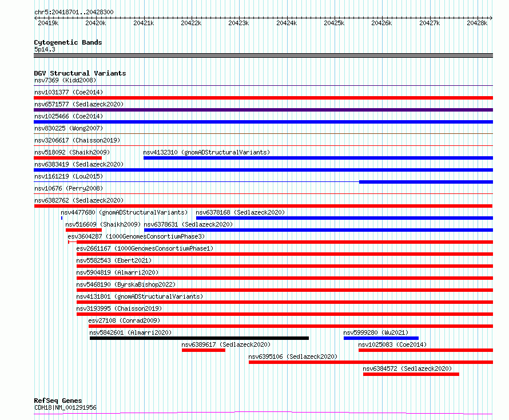The width and height of the screenshot is (509, 420).
Task: Click the 20425k ruler position label
Action: pyautogui.click(x=334, y=23)
